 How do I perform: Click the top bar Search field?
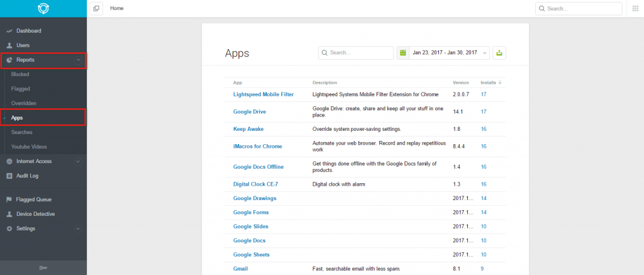579,9
